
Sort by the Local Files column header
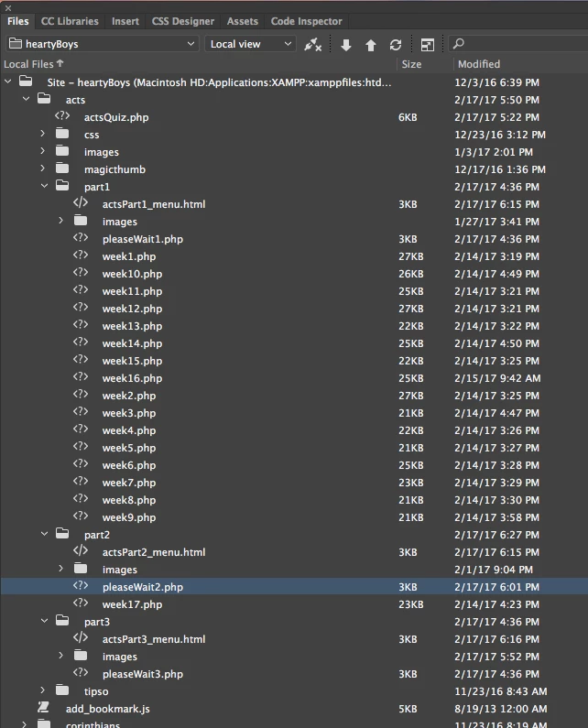(34, 64)
